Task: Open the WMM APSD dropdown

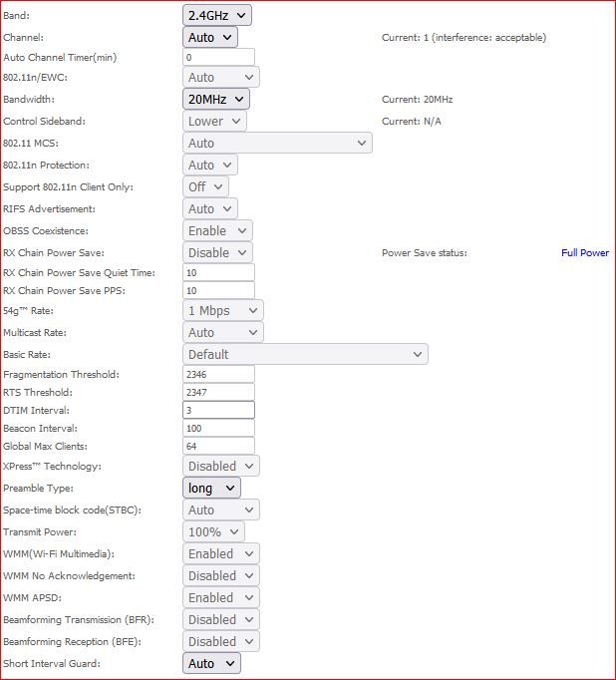Action: [220, 597]
